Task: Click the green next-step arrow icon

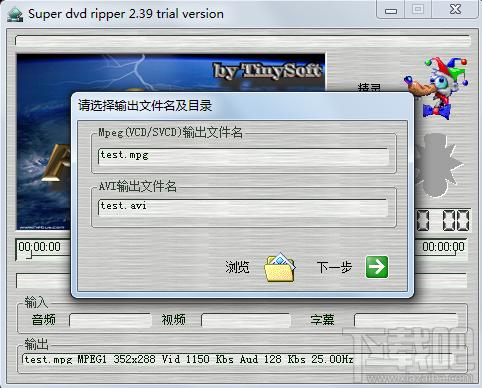Action: pyautogui.click(x=377, y=267)
